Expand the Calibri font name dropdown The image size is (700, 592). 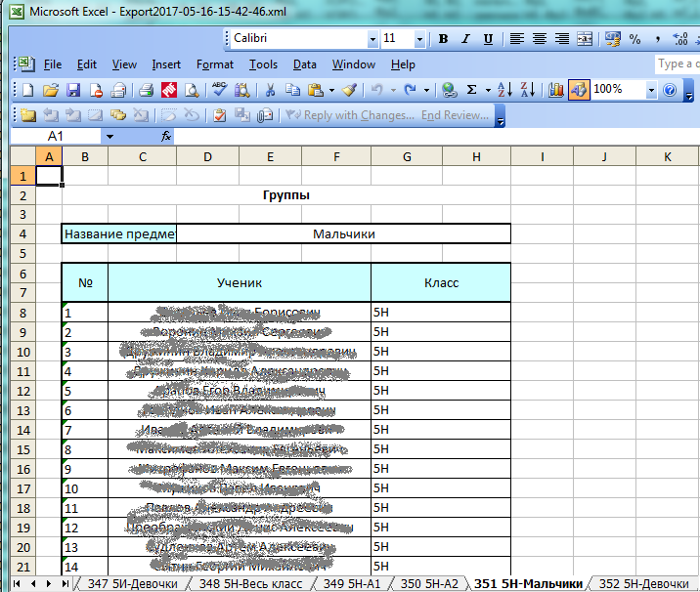[372, 39]
